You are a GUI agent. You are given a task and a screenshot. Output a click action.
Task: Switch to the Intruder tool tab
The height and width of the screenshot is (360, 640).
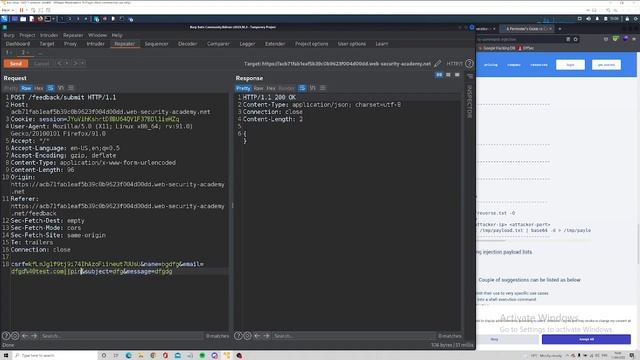96,44
